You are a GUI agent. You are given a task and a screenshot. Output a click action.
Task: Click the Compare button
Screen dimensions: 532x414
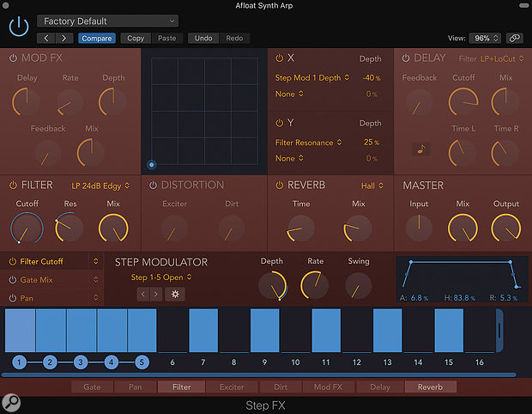[x=97, y=38]
